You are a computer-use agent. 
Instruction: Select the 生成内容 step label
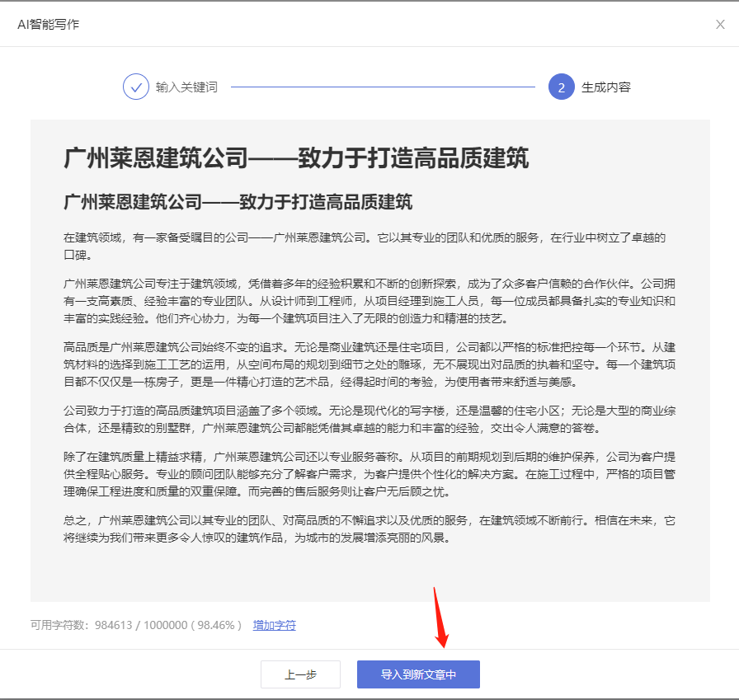[x=606, y=87]
